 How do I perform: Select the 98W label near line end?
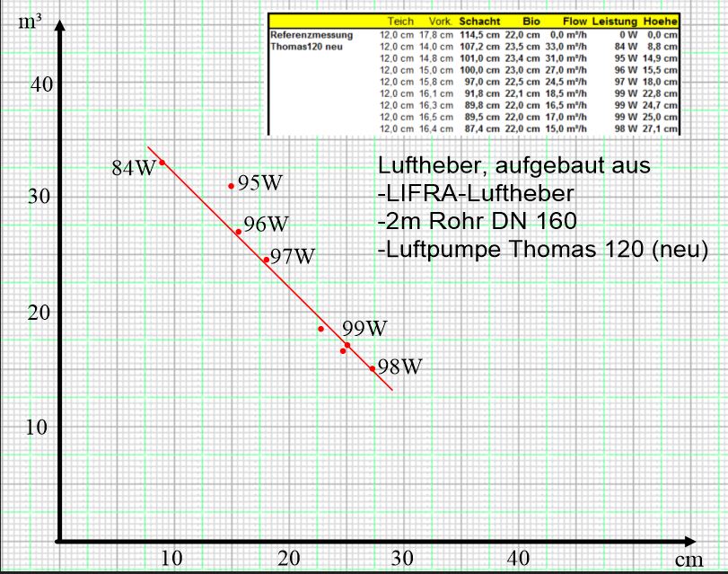399,366
